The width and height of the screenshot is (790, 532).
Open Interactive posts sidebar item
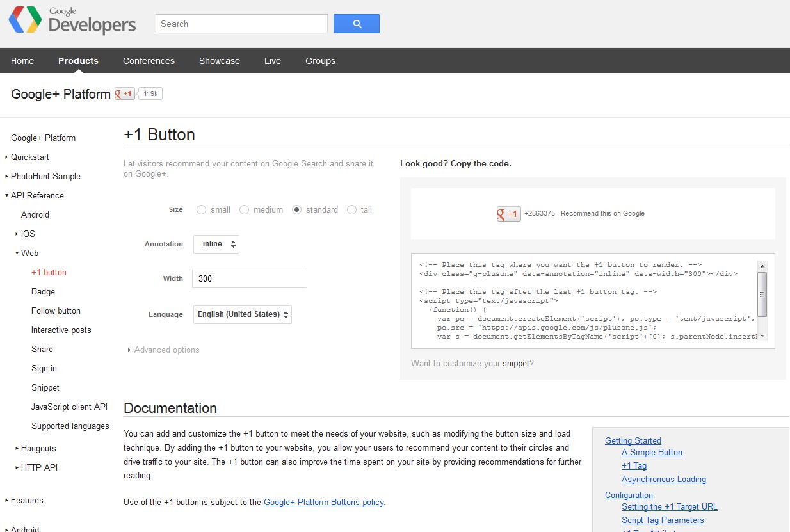61,330
